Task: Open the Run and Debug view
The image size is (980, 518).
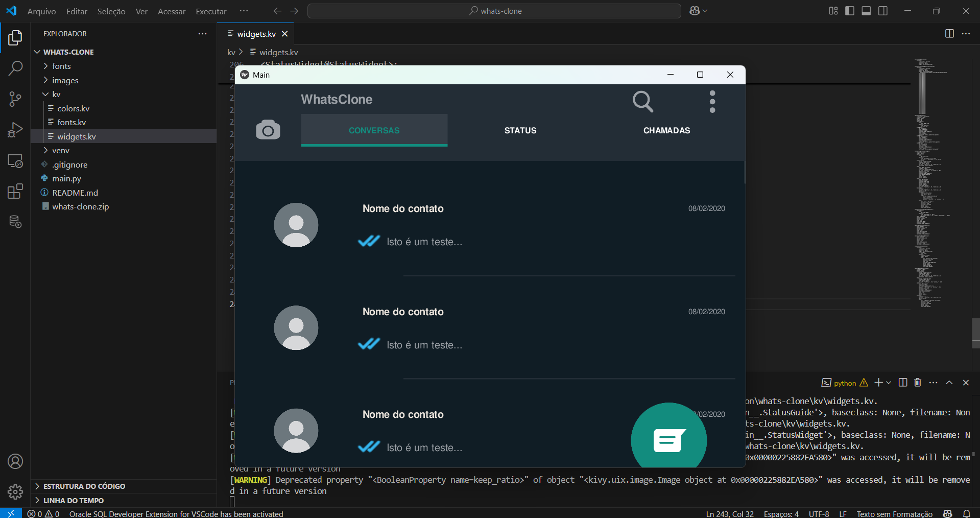Action: click(15, 130)
